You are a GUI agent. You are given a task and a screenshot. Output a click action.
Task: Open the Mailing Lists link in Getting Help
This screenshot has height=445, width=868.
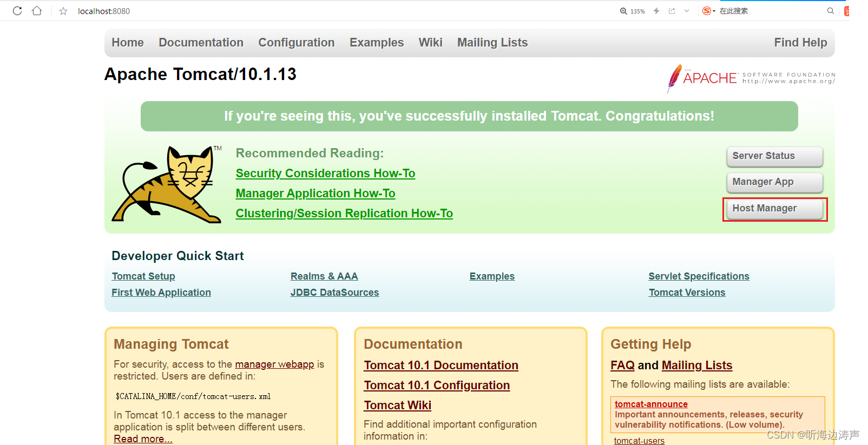696,365
